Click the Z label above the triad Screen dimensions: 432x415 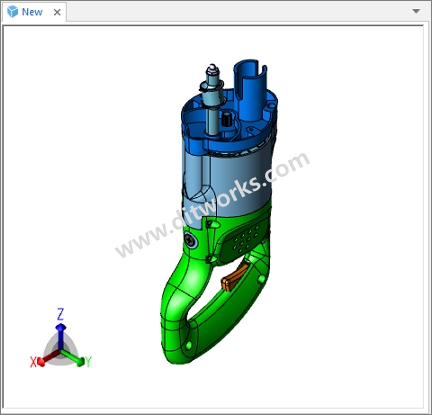click(x=60, y=314)
